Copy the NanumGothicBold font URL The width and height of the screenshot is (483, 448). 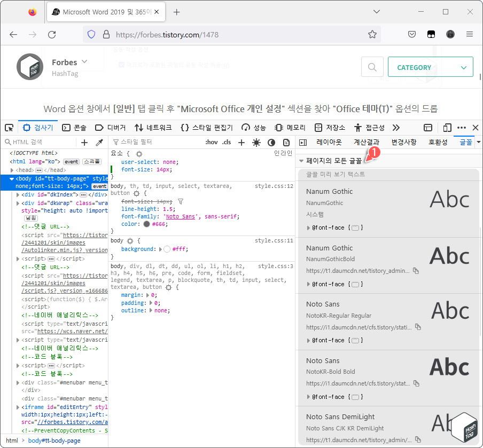click(416, 271)
